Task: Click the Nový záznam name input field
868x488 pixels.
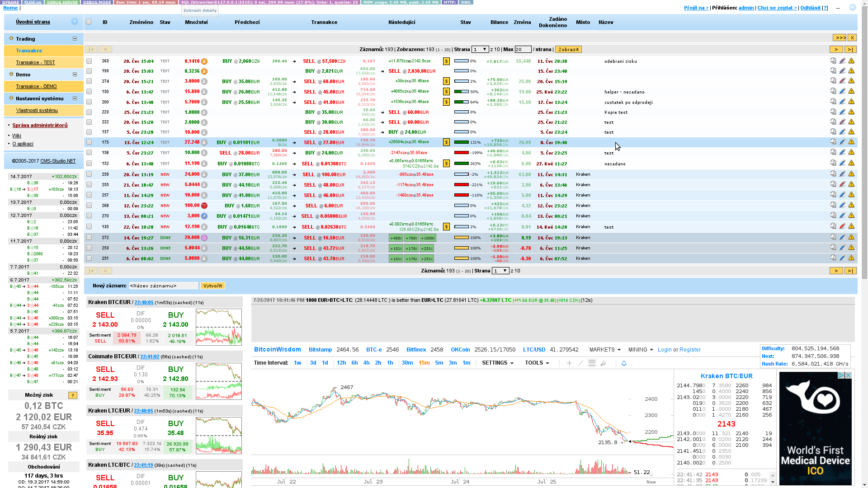Action: point(163,286)
